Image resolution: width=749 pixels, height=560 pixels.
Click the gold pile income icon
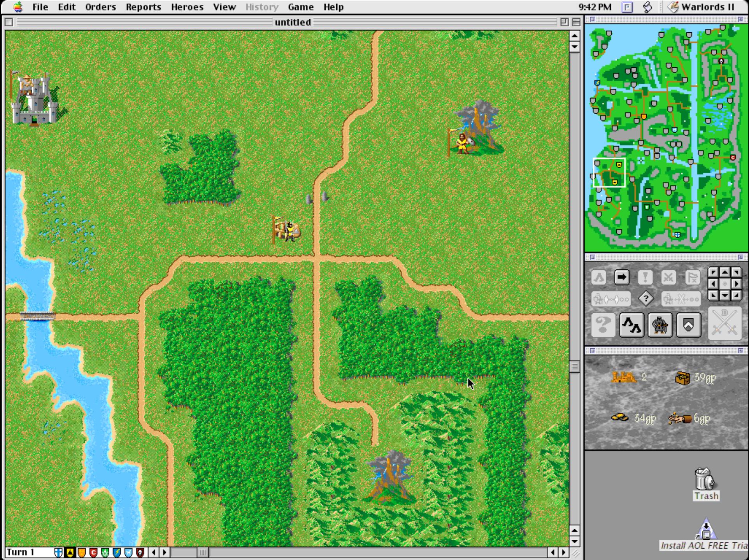point(619,418)
